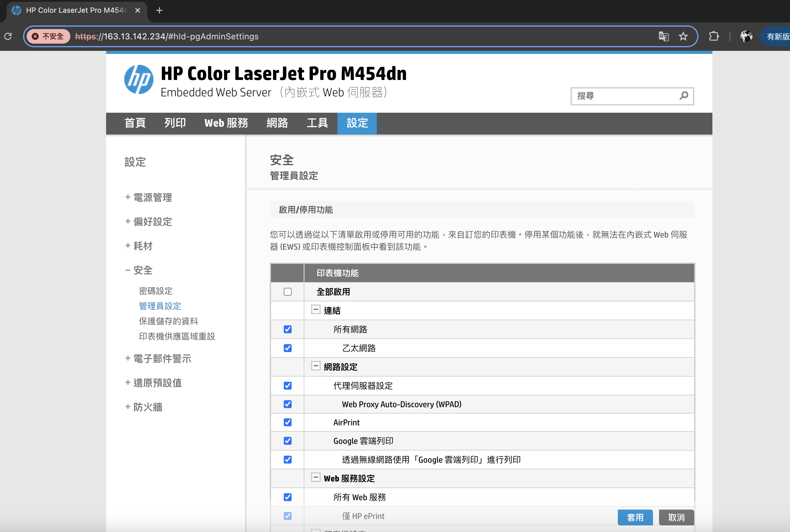This screenshot has width=790, height=532.
Task: Open 保護儲存的資料 in the sidebar
Action: click(x=168, y=321)
